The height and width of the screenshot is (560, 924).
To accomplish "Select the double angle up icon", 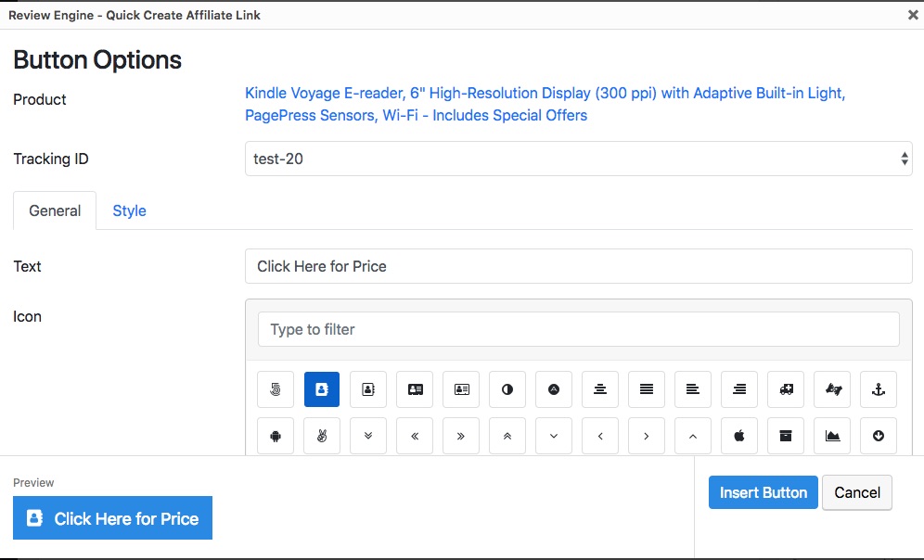I will point(507,436).
